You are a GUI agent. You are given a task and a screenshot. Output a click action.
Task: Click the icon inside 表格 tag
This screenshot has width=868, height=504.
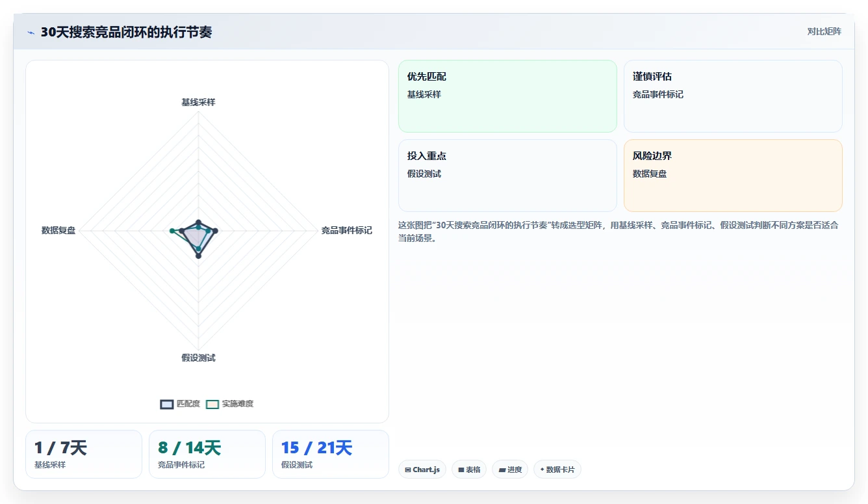click(461, 470)
